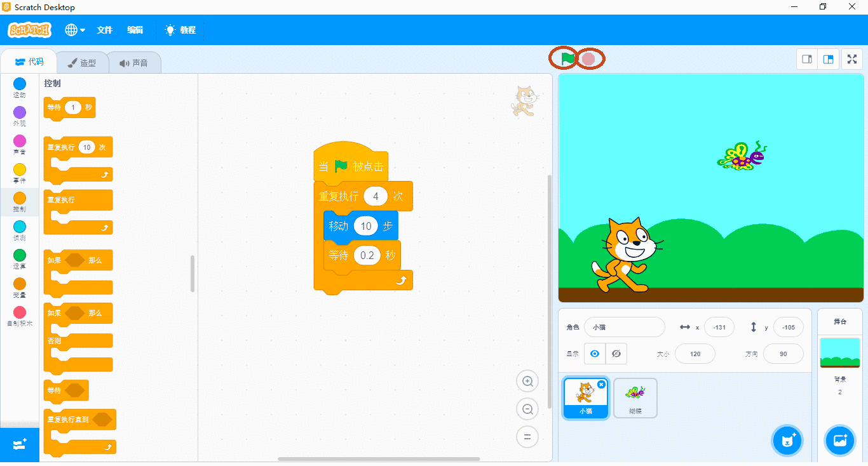The image size is (868, 466).
Task: Switch to small stage layout
Action: coord(807,59)
